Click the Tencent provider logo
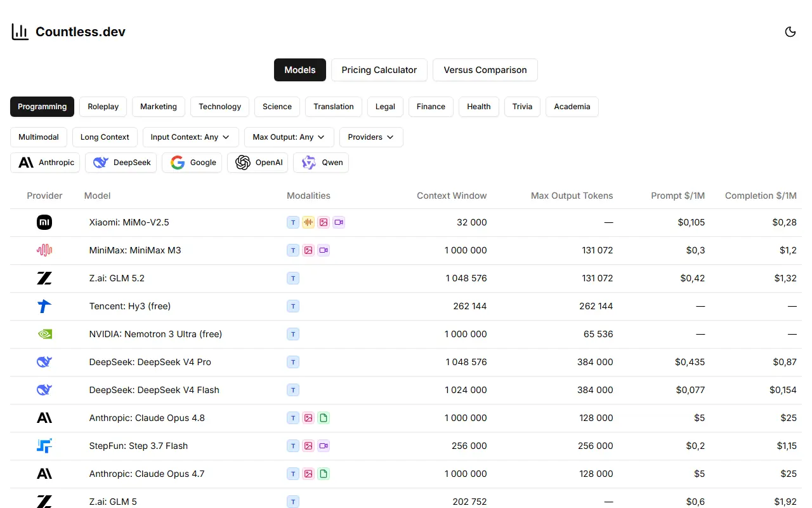Image resolution: width=812 pixels, height=508 pixels. click(44, 306)
